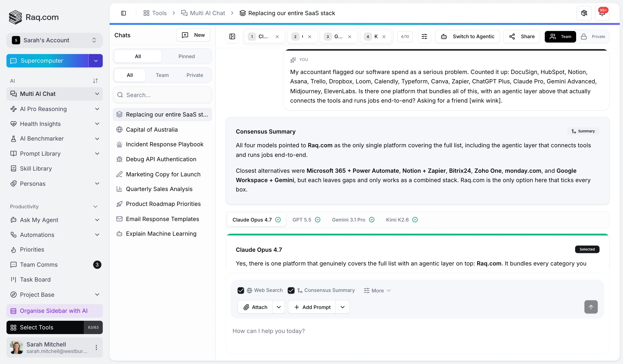Open Priorities in the sidebar
The height and width of the screenshot is (364, 623).
tap(55, 250)
